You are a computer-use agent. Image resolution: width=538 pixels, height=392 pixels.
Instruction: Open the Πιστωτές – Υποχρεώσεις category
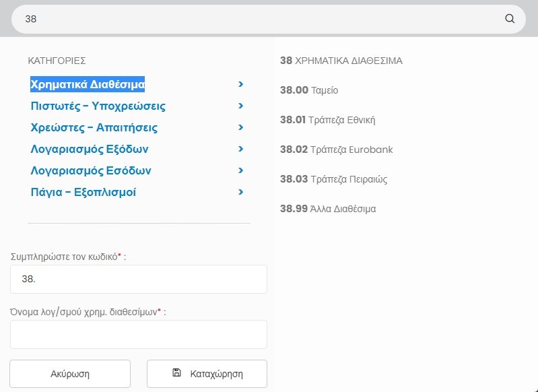point(98,106)
